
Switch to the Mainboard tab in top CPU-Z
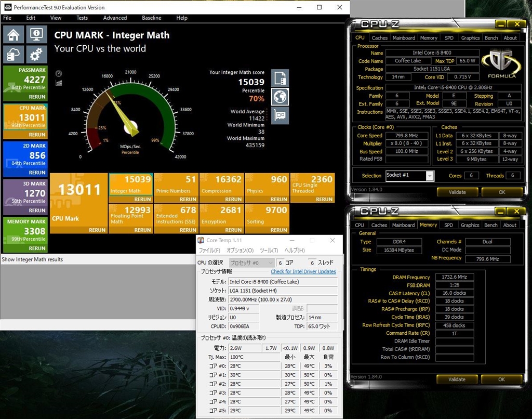click(x=404, y=38)
